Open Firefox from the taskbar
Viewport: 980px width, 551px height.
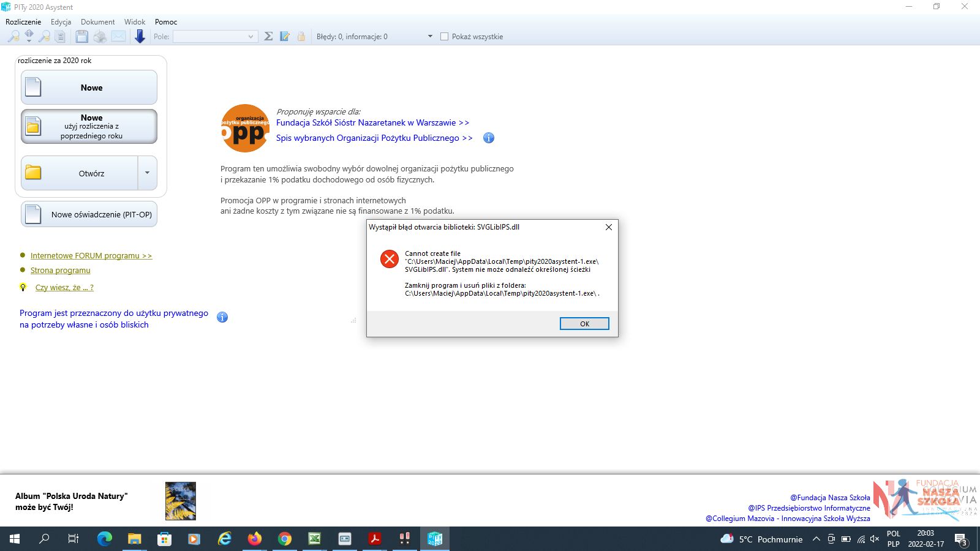click(x=254, y=539)
